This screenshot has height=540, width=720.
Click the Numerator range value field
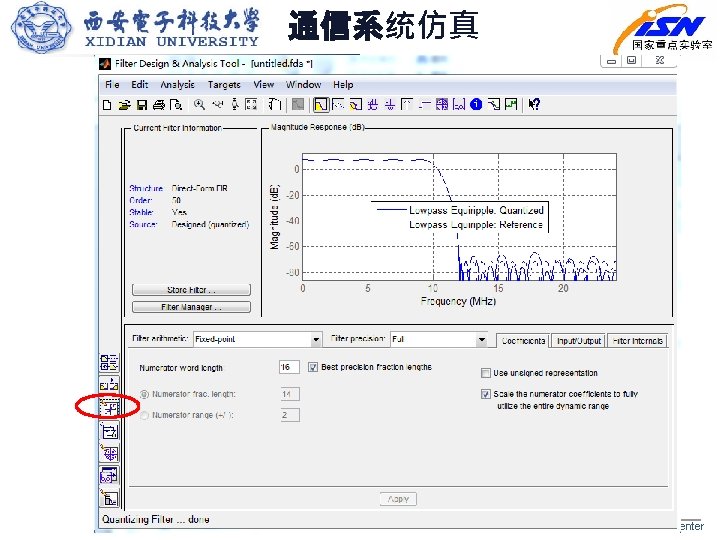click(290, 415)
